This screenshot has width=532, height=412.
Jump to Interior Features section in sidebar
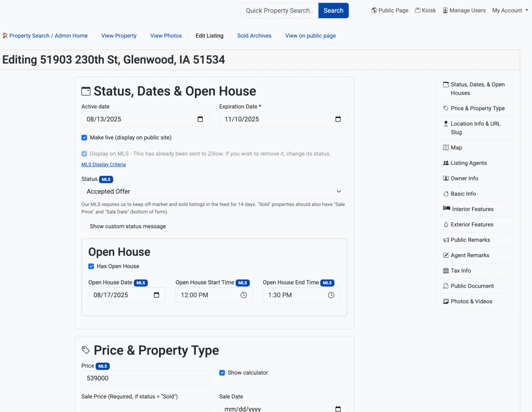(x=472, y=209)
